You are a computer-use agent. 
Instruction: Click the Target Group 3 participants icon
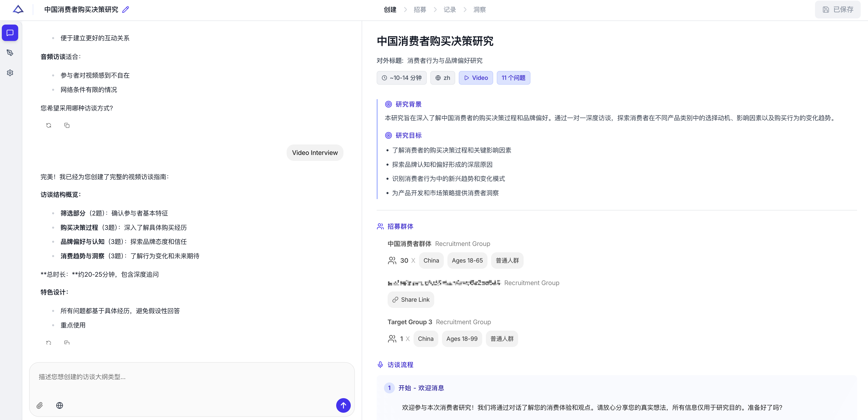[x=392, y=339]
